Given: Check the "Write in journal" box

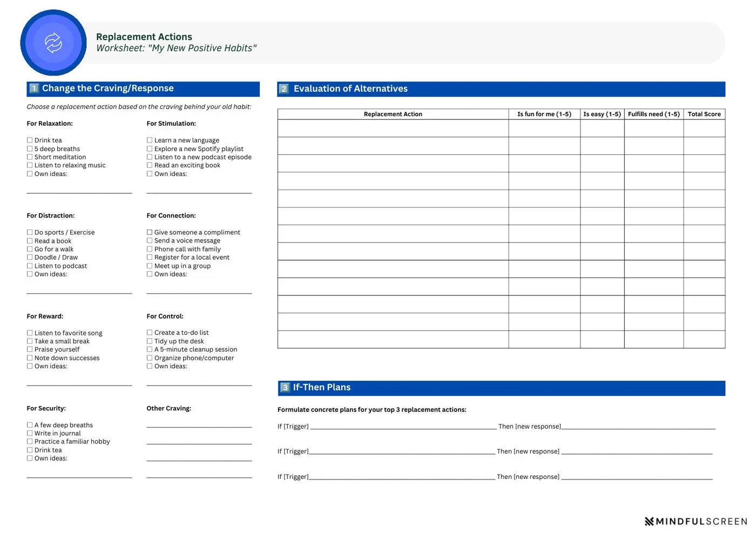Looking at the screenshot, I should point(30,433).
